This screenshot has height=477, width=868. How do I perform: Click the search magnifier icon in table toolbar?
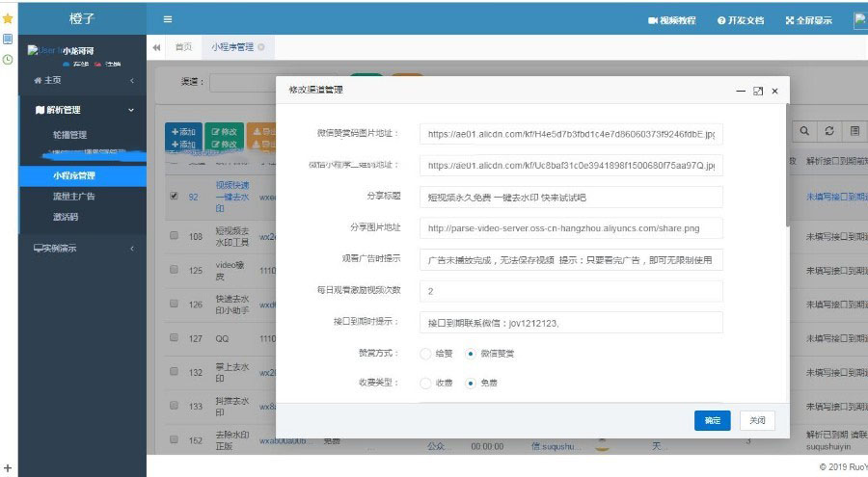coord(804,131)
